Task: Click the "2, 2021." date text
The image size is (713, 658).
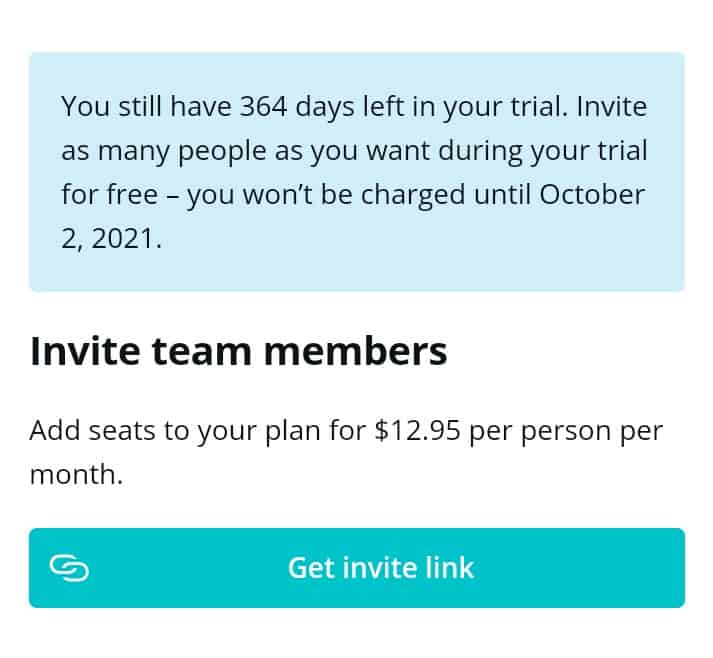Action: (x=111, y=238)
